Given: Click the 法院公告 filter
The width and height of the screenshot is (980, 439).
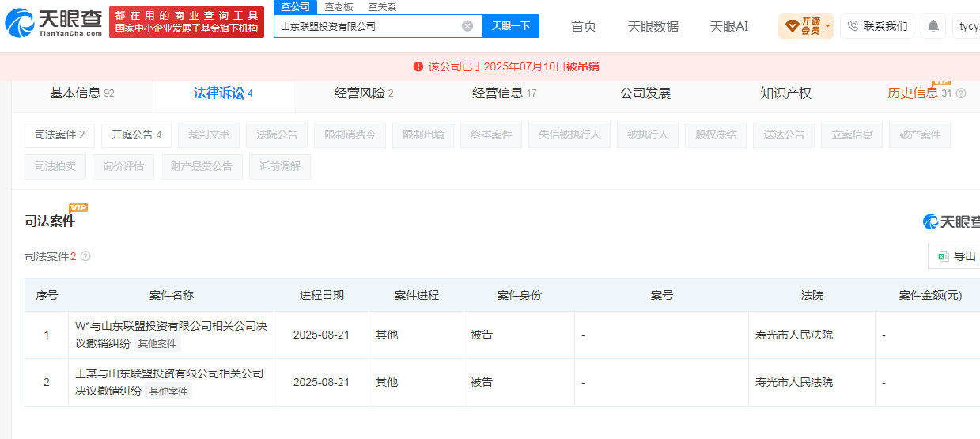Looking at the screenshot, I should 277,135.
